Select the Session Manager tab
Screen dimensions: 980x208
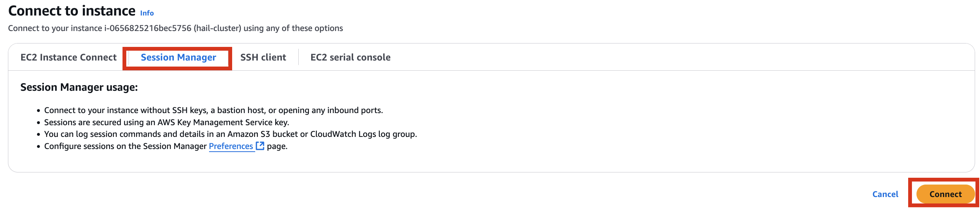tap(178, 57)
